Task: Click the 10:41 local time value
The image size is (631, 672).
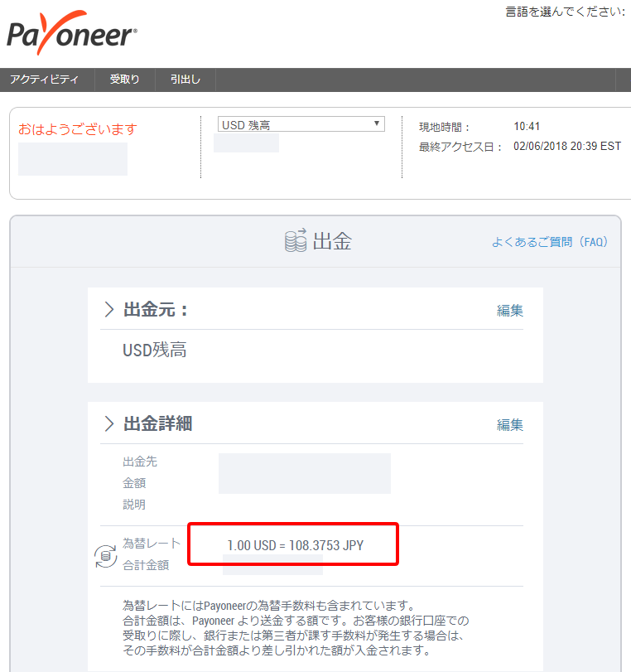Action: pyautogui.click(x=527, y=127)
